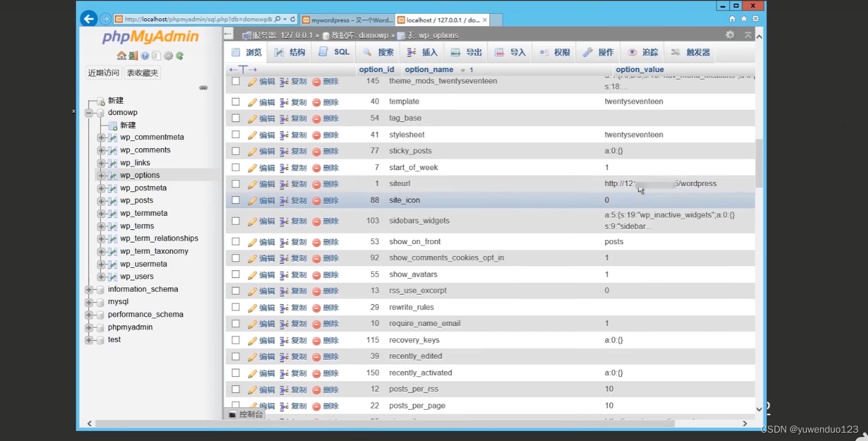Click browser favorites star icon
The height and width of the screenshot is (441, 868).
(744, 19)
